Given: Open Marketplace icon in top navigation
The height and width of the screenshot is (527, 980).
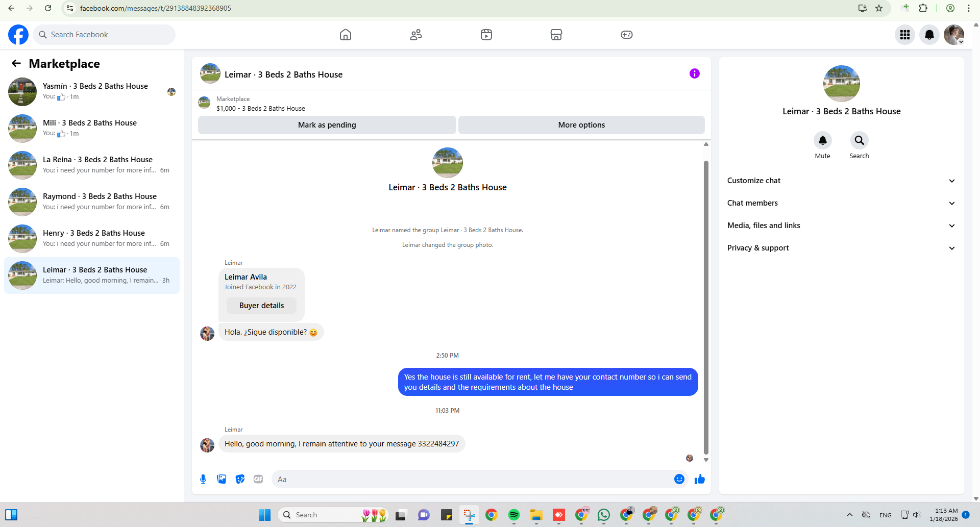Looking at the screenshot, I should (556, 35).
